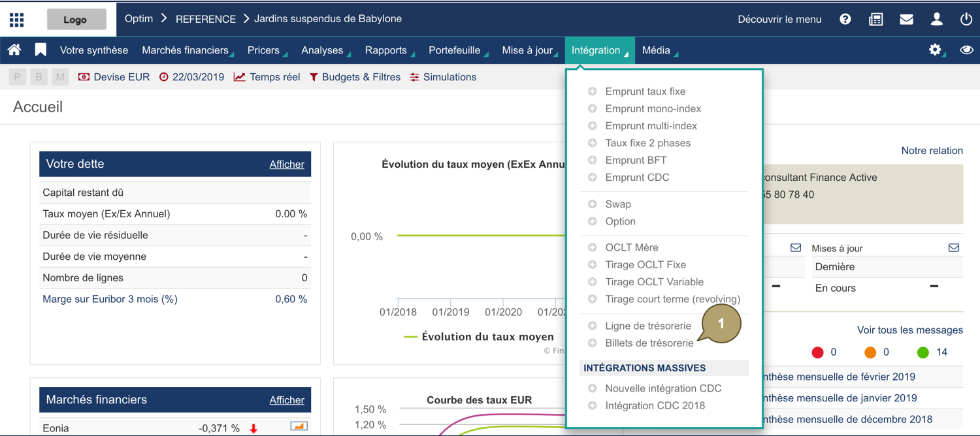The width and height of the screenshot is (980, 436).
Task: Click the home icon in navigation bar
Action: [14, 50]
